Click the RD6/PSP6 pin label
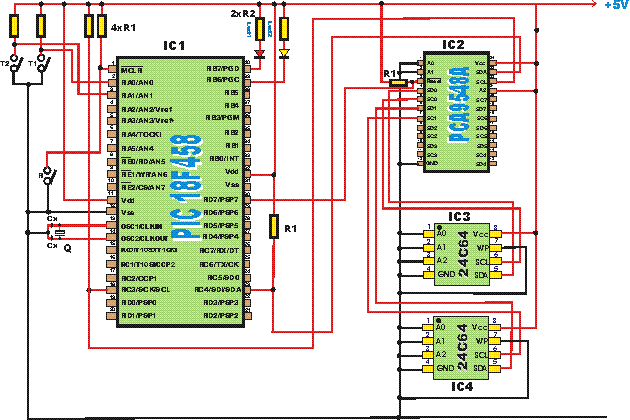This screenshot has height=420, width=630. coord(221,212)
